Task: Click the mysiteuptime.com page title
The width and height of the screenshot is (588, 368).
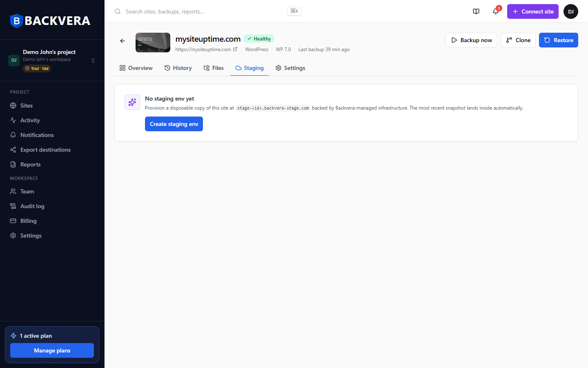Action: [208, 39]
